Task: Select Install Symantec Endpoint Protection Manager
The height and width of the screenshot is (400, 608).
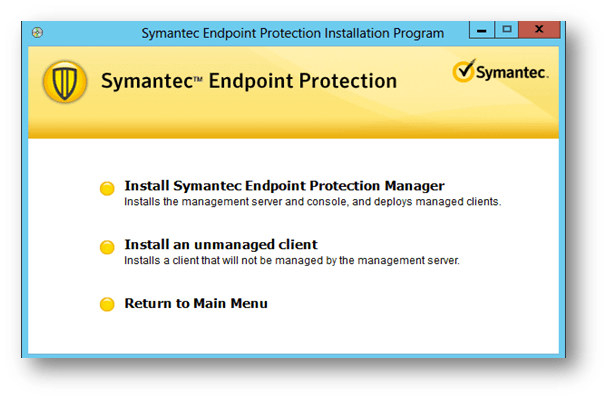Action: point(283,185)
